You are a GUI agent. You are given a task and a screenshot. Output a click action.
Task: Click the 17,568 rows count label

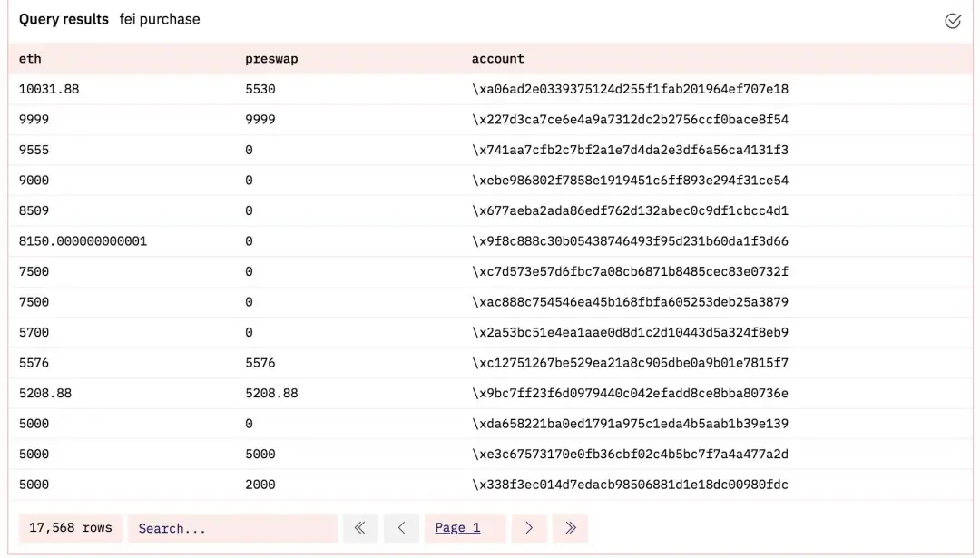[x=71, y=528]
